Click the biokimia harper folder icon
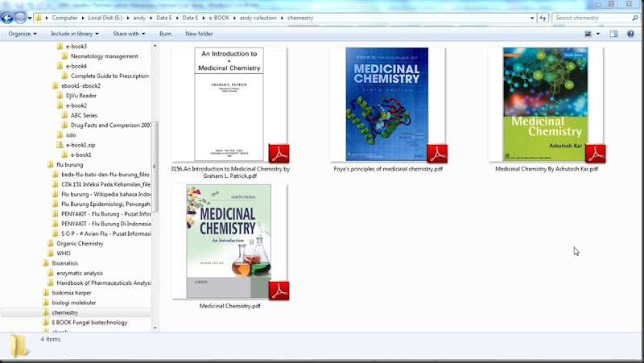This screenshot has height=363, width=644. (x=46, y=293)
